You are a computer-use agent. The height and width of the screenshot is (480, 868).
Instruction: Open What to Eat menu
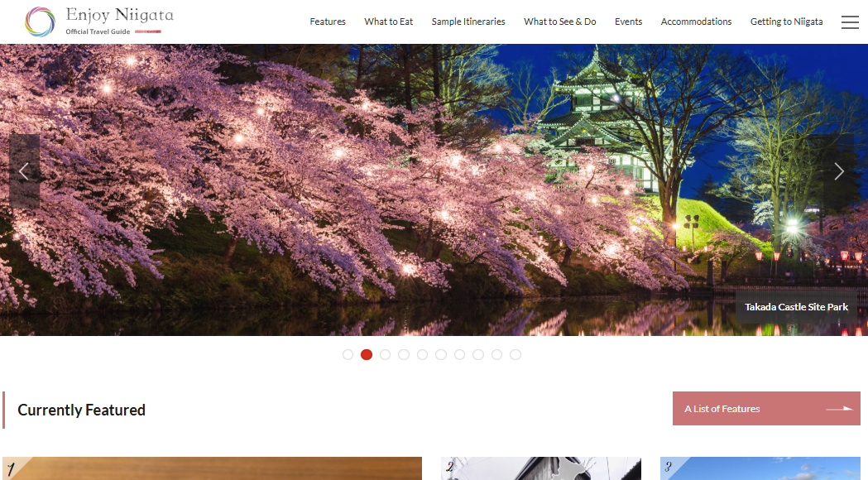[388, 22]
